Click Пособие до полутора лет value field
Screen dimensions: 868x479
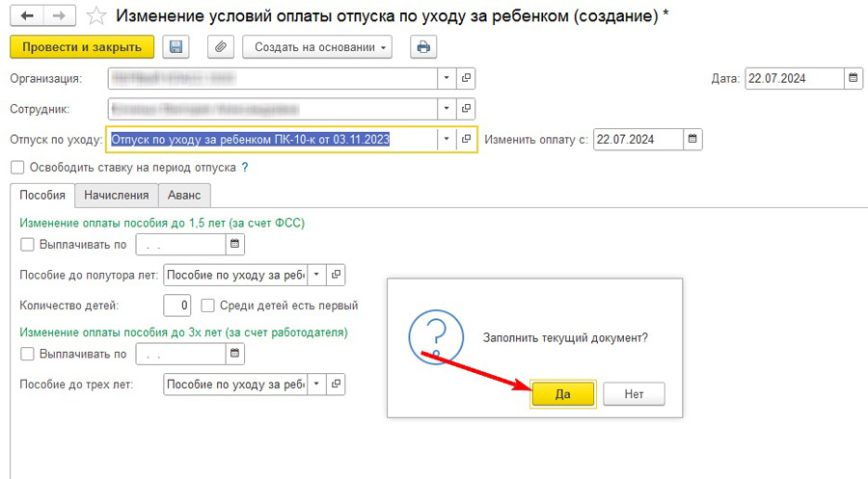pos(235,275)
